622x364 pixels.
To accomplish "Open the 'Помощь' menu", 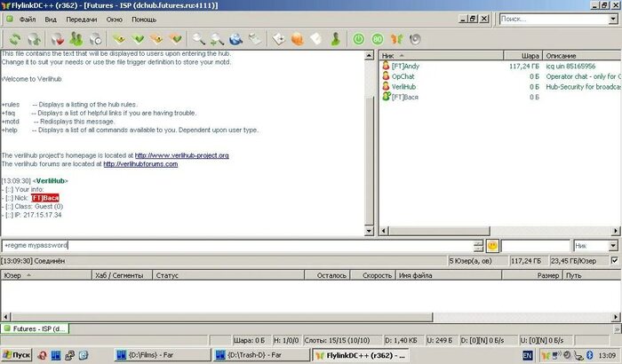I will pos(144,18).
